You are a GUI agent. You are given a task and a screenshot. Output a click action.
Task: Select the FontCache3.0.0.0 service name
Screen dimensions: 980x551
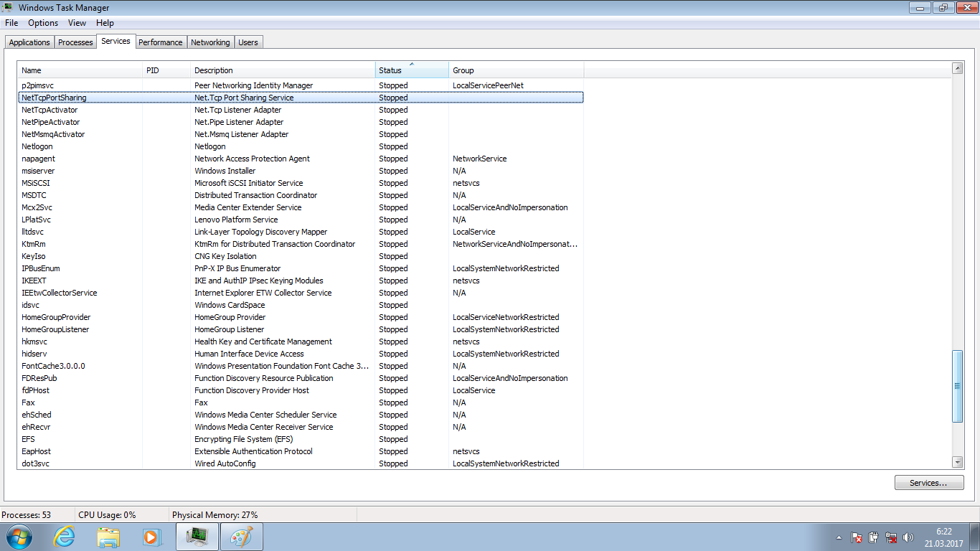(53, 366)
